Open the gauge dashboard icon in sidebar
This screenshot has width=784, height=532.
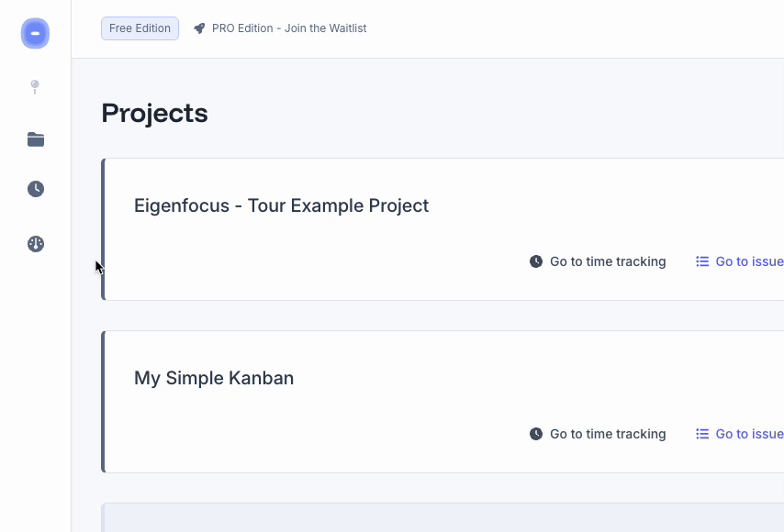(x=35, y=244)
